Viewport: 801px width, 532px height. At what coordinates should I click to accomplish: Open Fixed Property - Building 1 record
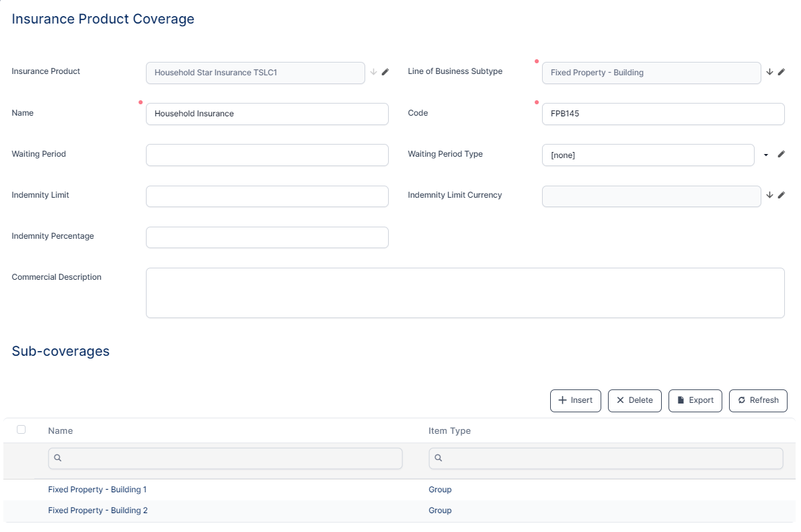point(98,490)
